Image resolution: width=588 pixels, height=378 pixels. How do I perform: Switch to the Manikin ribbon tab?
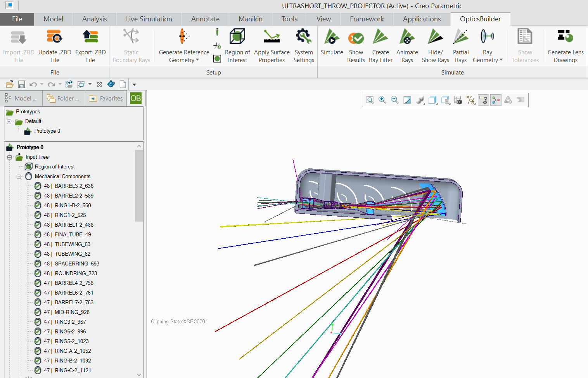point(251,19)
